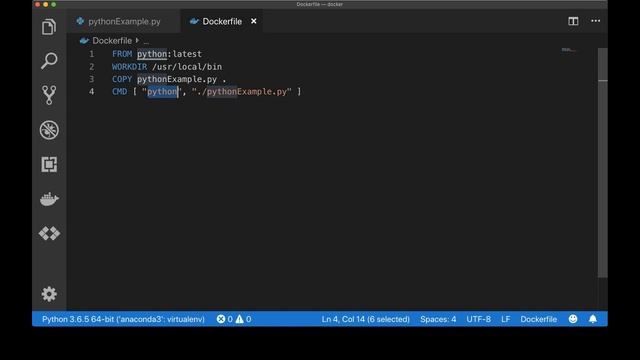Click the selected python word on line 4
The width and height of the screenshot is (640, 360).
(162, 91)
